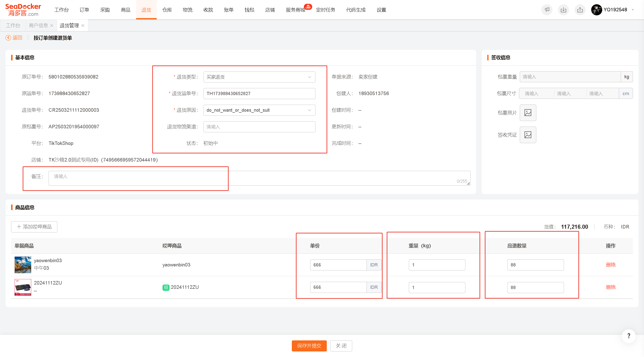The height and width of the screenshot is (357, 644).
Task: Open the 退货类型 dropdown
Action: tap(259, 77)
